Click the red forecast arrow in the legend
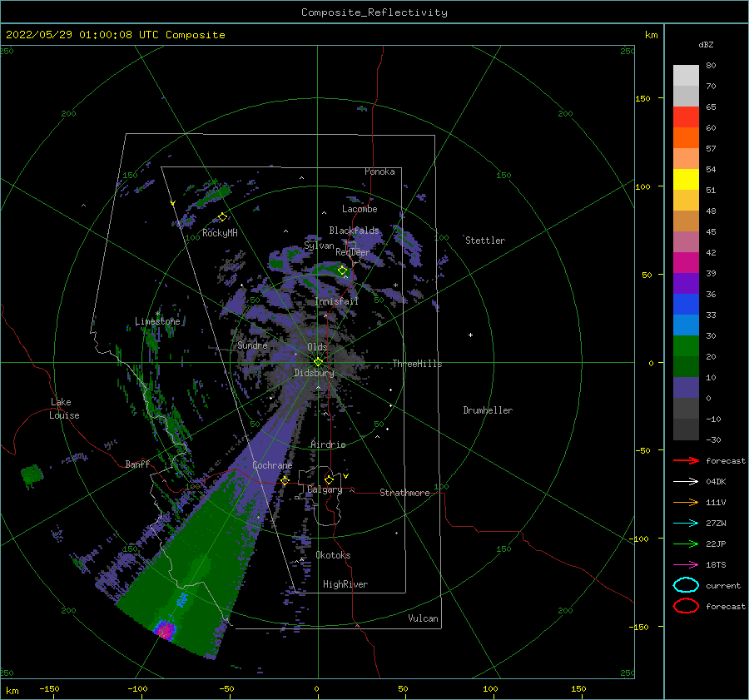749x700 pixels. tap(686, 460)
